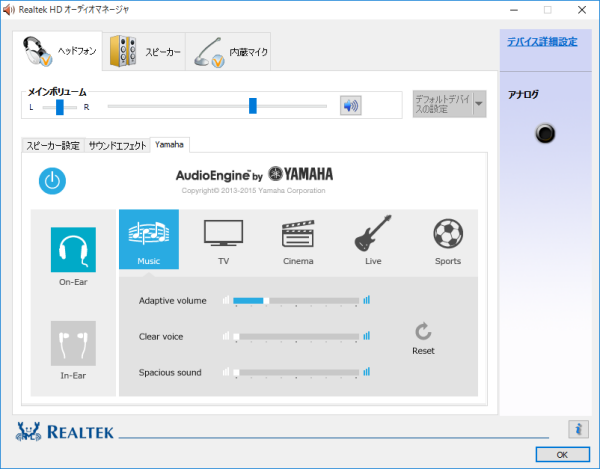Click デフォルトデバイスの設定 button

pyautogui.click(x=443, y=104)
